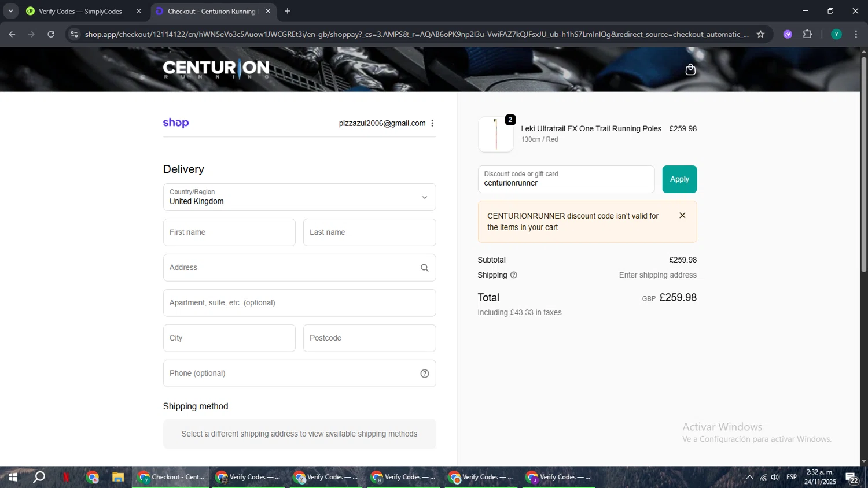
Task: Click the phone field help icon
Action: [424, 374]
